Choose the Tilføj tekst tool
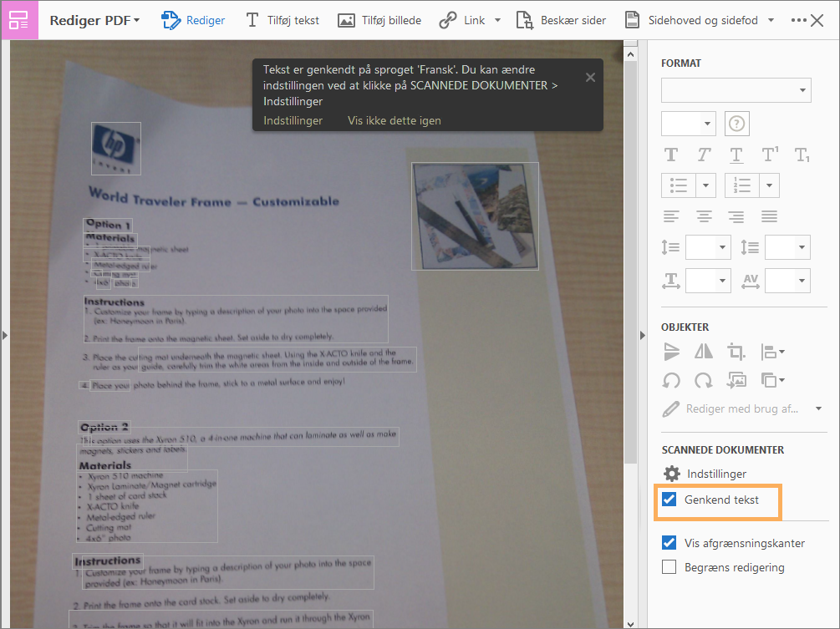 pyautogui.click(x=283, y=20)
